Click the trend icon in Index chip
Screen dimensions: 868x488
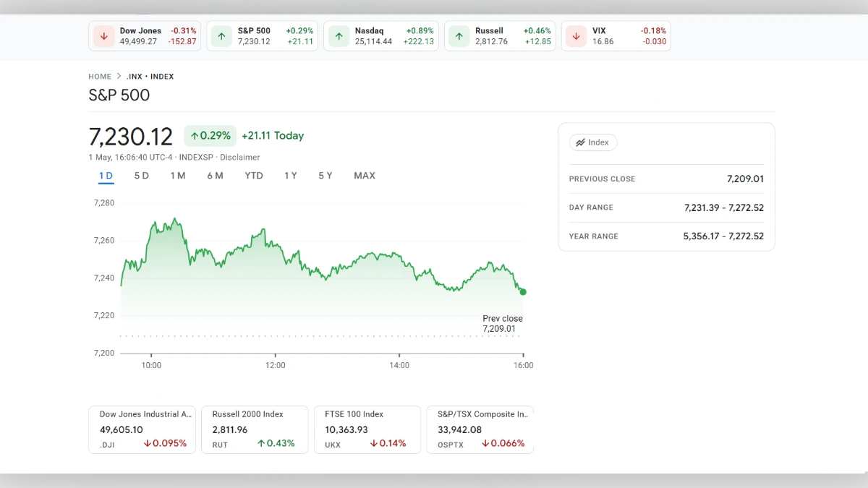[580, 142]
